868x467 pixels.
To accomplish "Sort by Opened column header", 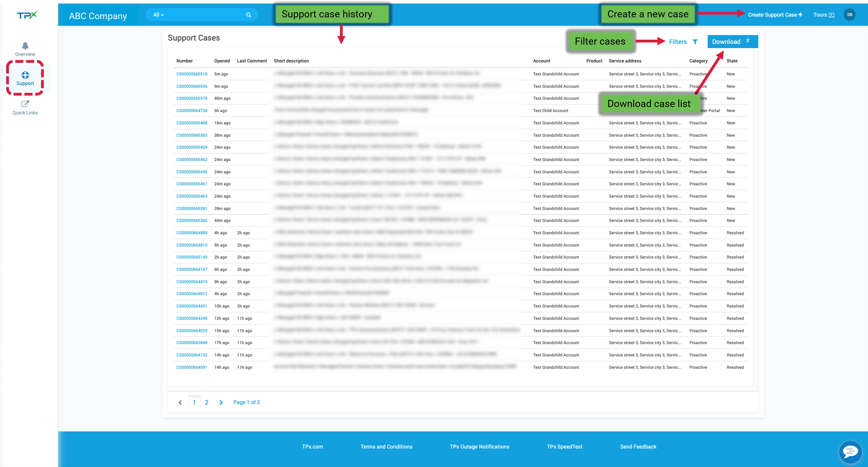I will (x=222, y=61).
